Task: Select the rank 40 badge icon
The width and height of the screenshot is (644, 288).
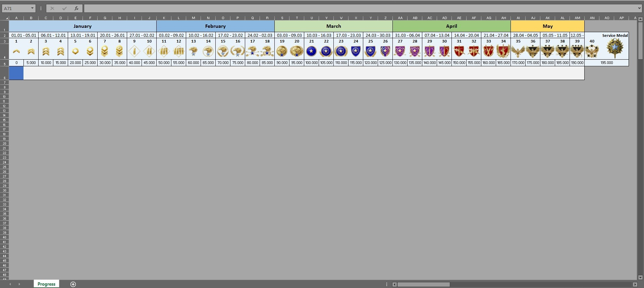Action: click(x=592, y=51)
